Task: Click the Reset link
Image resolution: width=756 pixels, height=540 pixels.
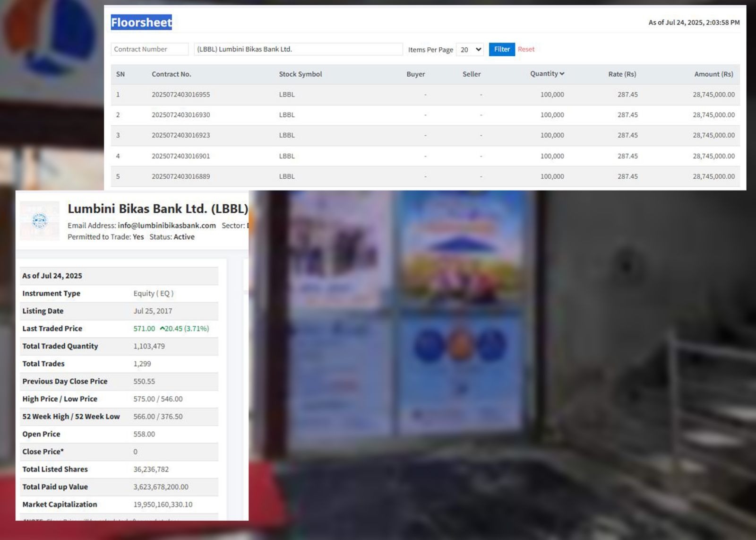Action: [526, 49]
